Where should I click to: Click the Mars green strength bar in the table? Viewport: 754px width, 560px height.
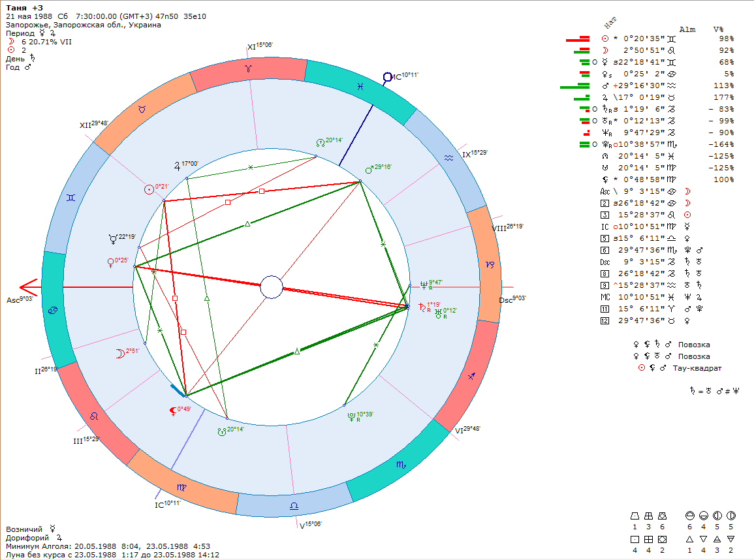(574, 87)
